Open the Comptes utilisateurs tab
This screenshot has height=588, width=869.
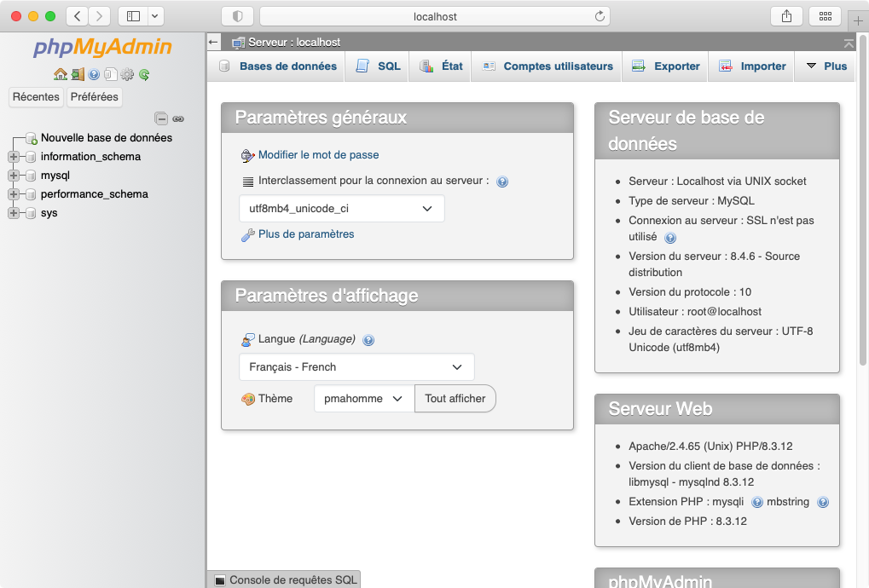point(547,66)
